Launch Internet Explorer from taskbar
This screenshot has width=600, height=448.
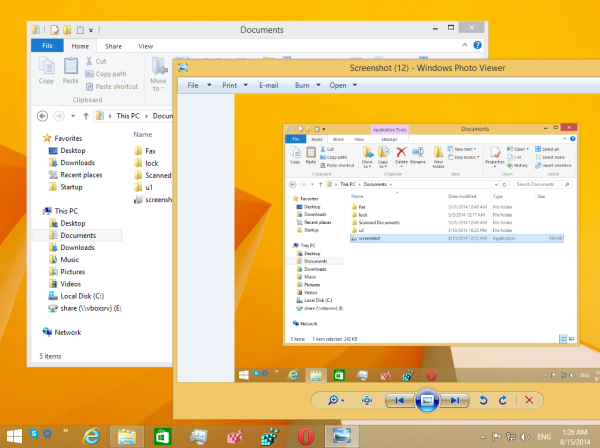(x=91, y=436)
